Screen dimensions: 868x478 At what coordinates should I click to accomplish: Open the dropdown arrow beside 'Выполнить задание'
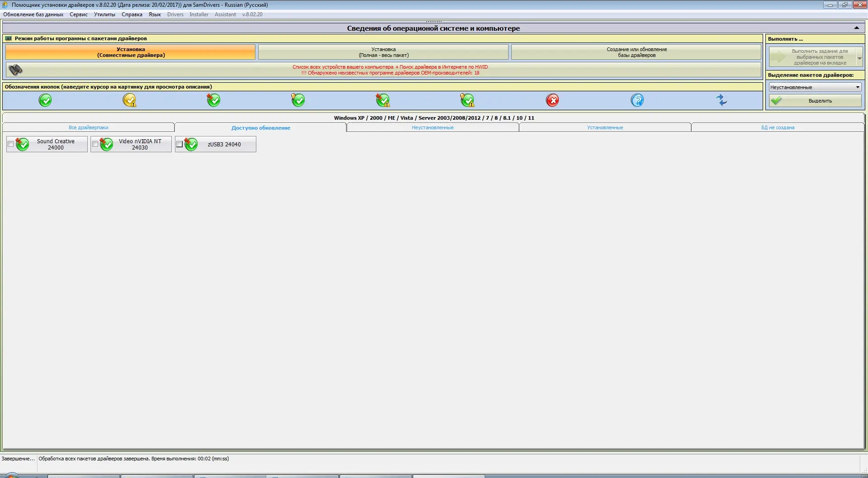859,57
